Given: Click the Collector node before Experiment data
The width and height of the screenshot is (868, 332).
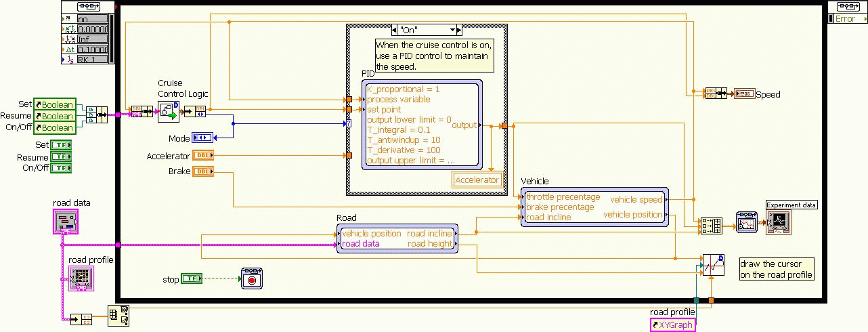Looking at the screenshot, I should 746,222.
